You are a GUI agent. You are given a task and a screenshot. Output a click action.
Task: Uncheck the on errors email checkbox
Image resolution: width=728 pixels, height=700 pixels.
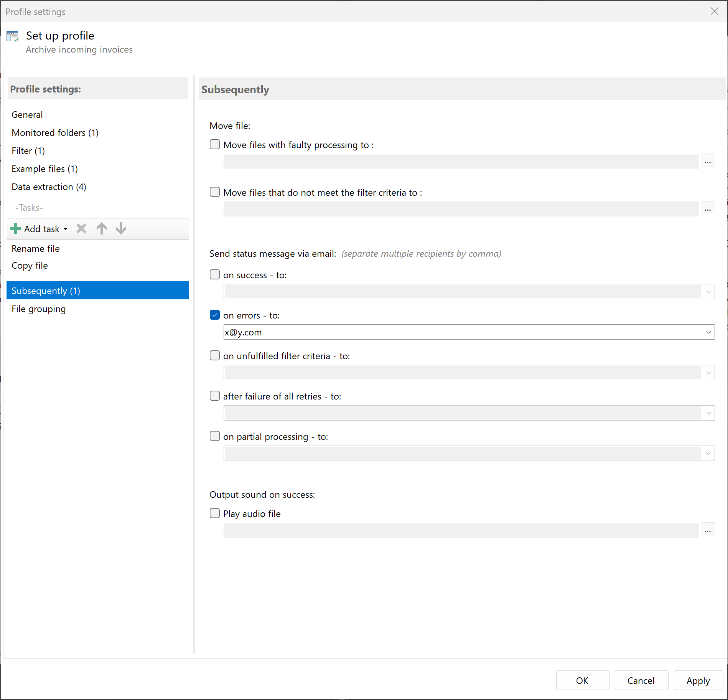click(215, 315)
